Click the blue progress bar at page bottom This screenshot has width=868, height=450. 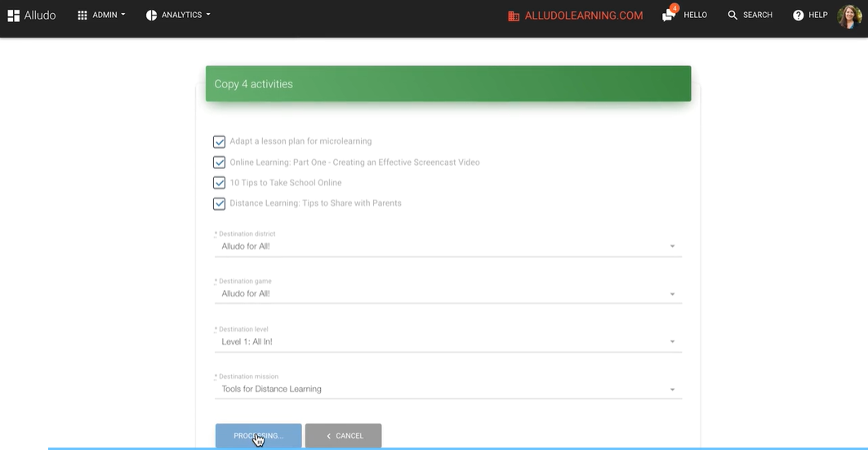pyautogui.click(x=458, y=448)
